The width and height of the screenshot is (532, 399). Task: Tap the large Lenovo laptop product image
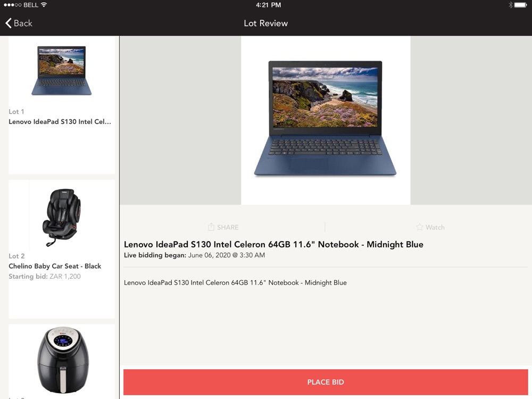326,119
